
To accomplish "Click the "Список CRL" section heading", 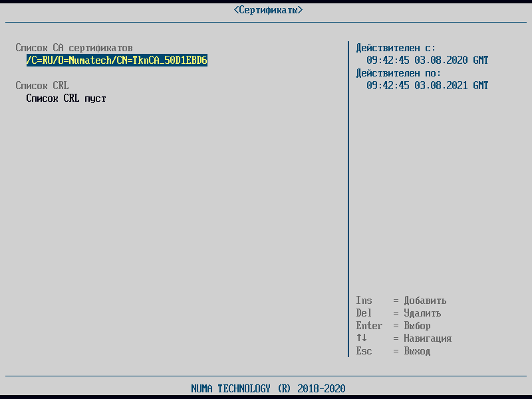I will 42,86.
